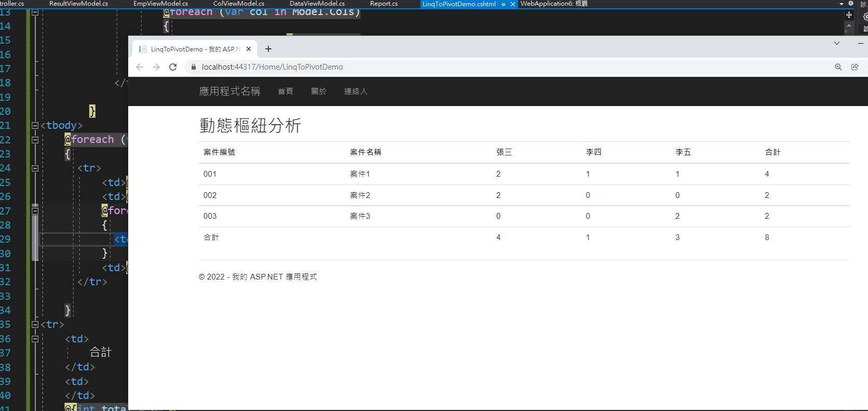Click the browser forward arrow

156,67
